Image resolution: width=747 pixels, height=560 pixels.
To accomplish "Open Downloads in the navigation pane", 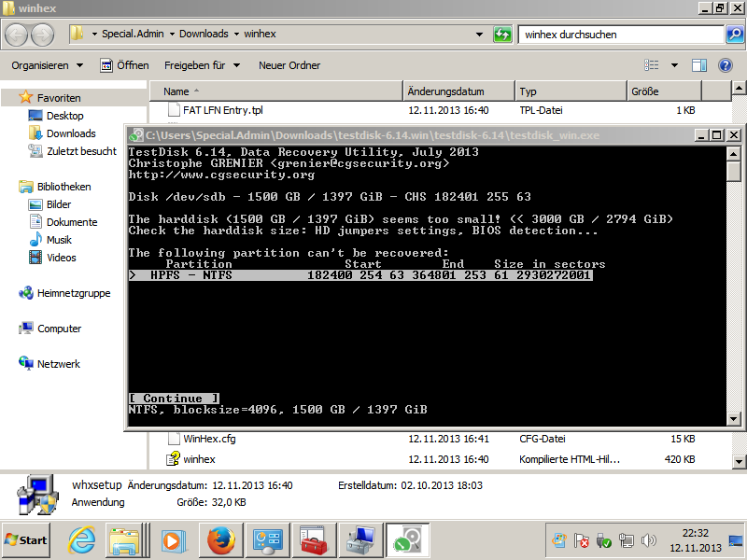I will point(71,133).
